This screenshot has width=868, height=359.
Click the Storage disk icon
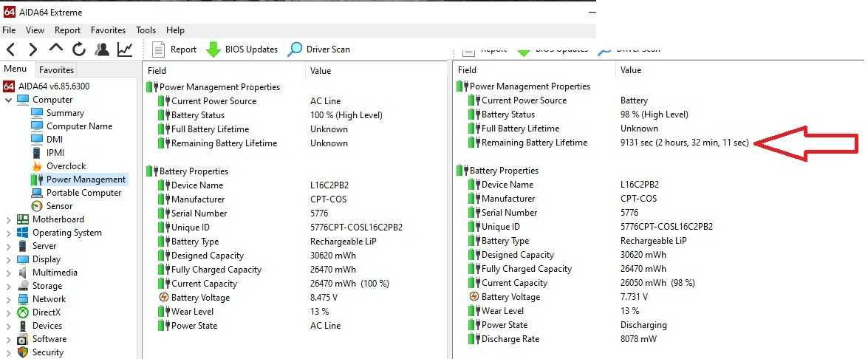click(23, 285)
